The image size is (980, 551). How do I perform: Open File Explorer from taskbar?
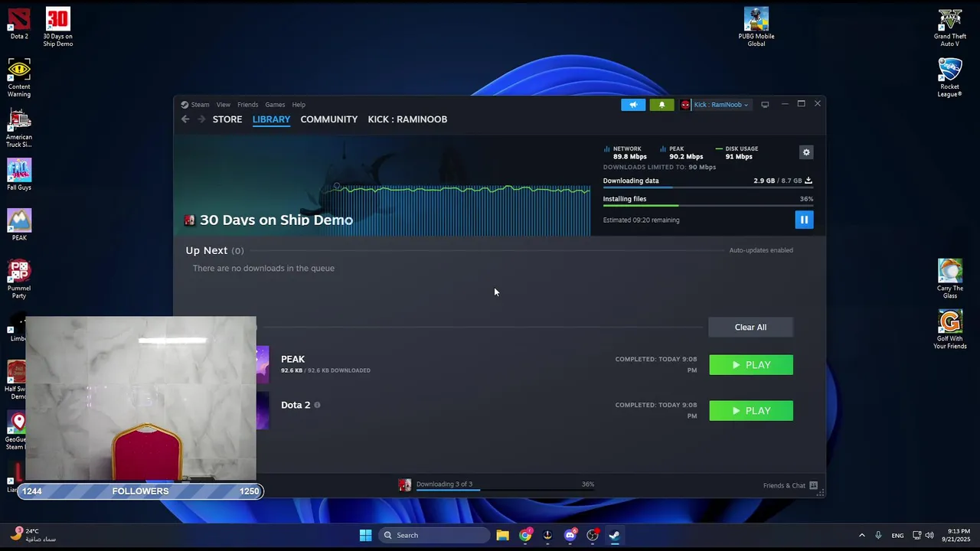pyautogui.click(x=502, y=535)
